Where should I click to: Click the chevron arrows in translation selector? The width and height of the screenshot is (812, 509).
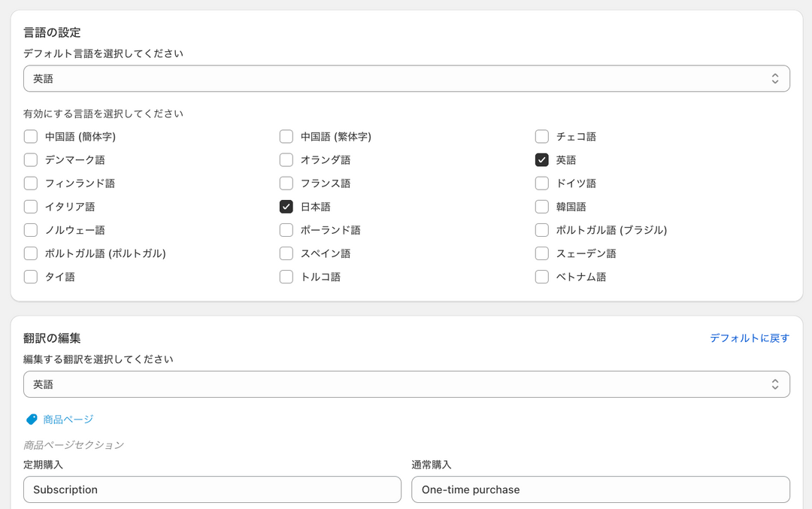point(774,384)
